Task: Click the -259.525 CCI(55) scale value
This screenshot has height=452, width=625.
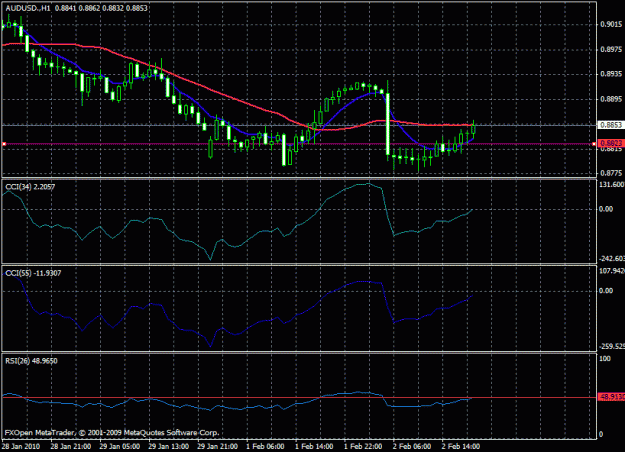Action: click(612, 346)
